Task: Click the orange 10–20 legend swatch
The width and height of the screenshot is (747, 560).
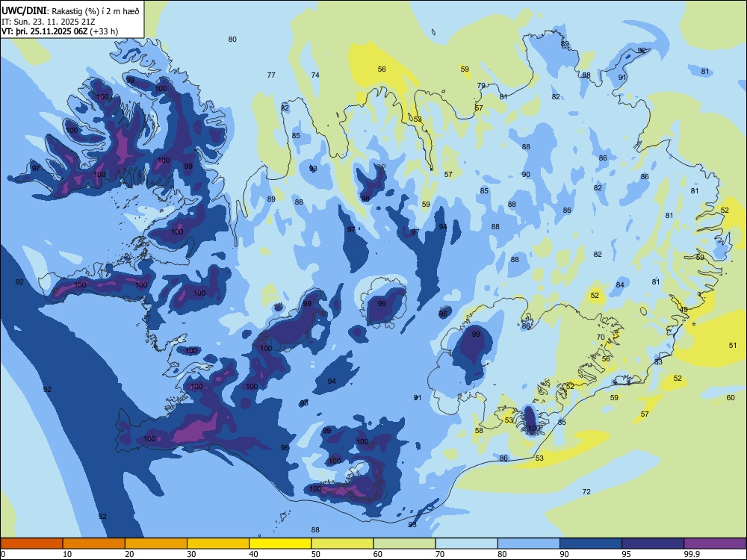Action: point(94,544)
